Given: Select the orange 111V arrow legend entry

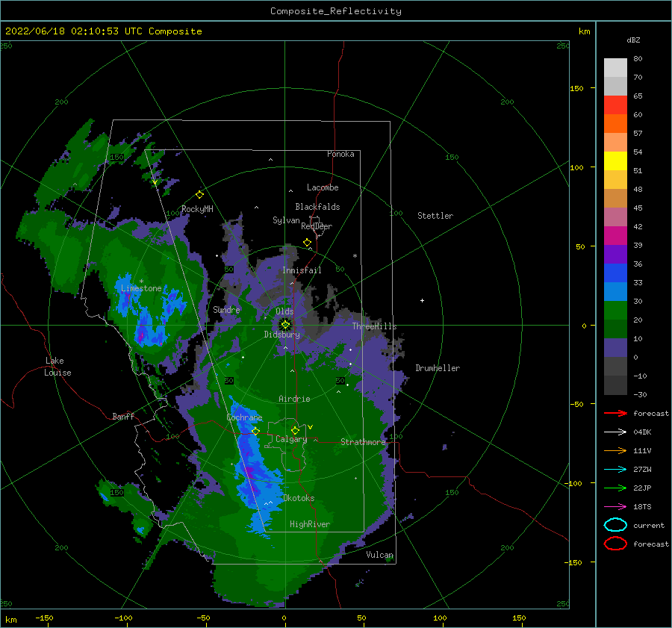Looking at the screenshot, I should point(615,450).
